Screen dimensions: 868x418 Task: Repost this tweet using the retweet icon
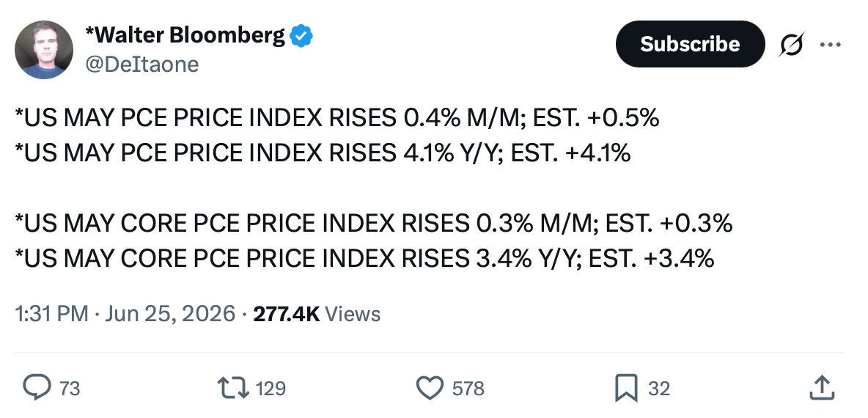pos(232,387)
